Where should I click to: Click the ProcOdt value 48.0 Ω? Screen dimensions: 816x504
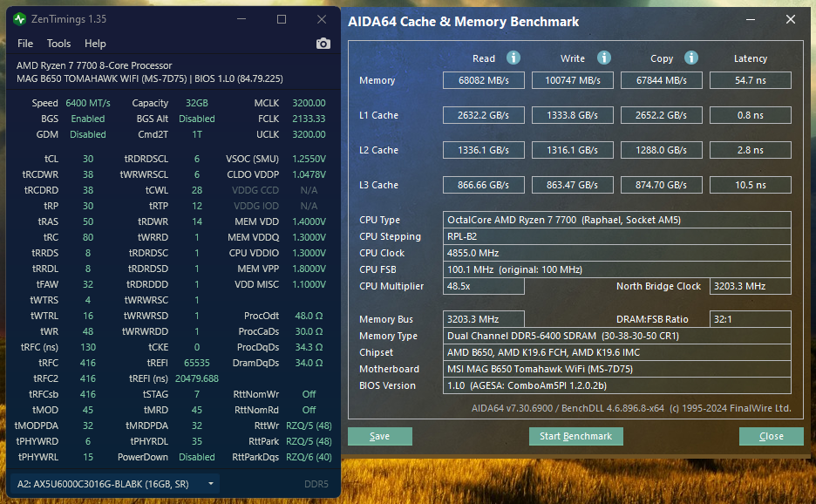pos(309,316)
